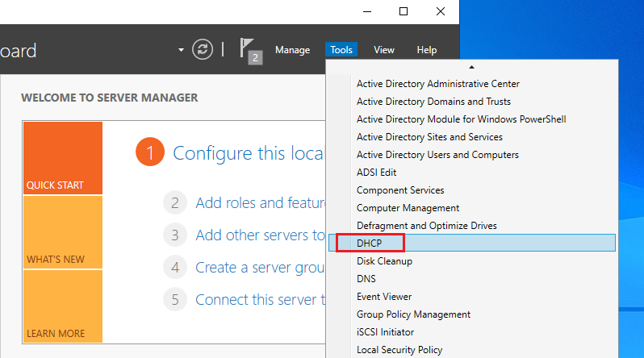Click Add roles and features link
The height and width of the screenshot is (358, 644).
tap(260, 203)
